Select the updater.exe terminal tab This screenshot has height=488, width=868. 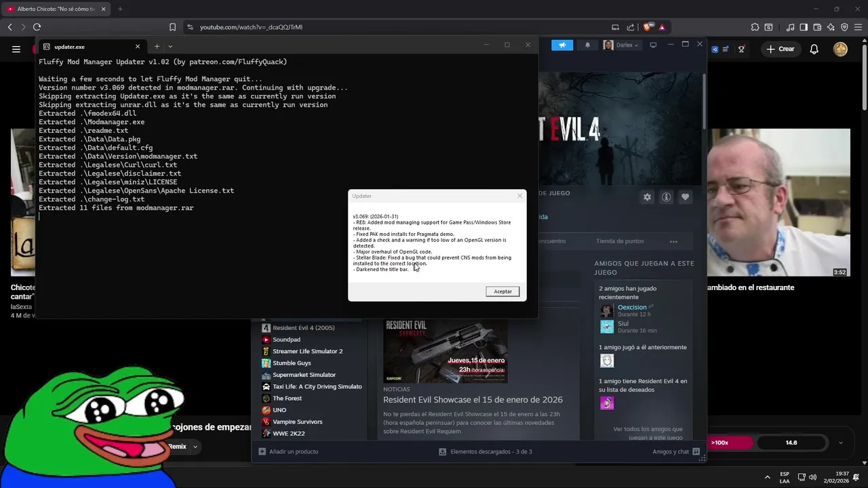pyautogui.click(x=91, y=47)
